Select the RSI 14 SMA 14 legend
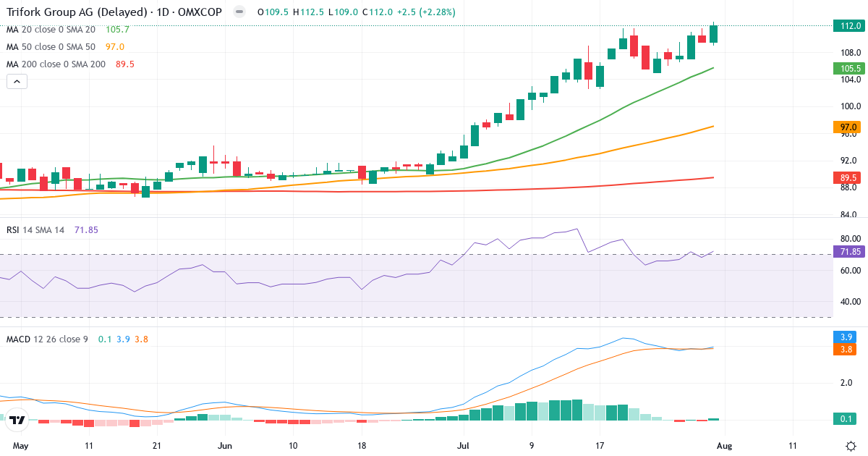 tap(35, 230)
